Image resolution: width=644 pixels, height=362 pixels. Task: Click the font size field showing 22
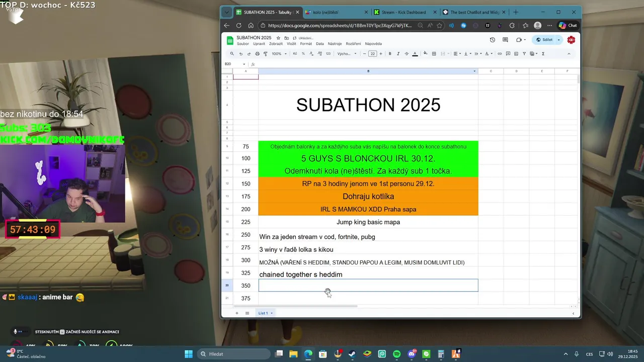372,54
